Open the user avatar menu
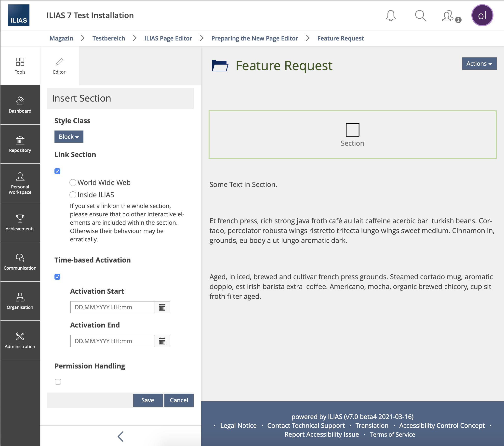 click(x=482, y=15)
